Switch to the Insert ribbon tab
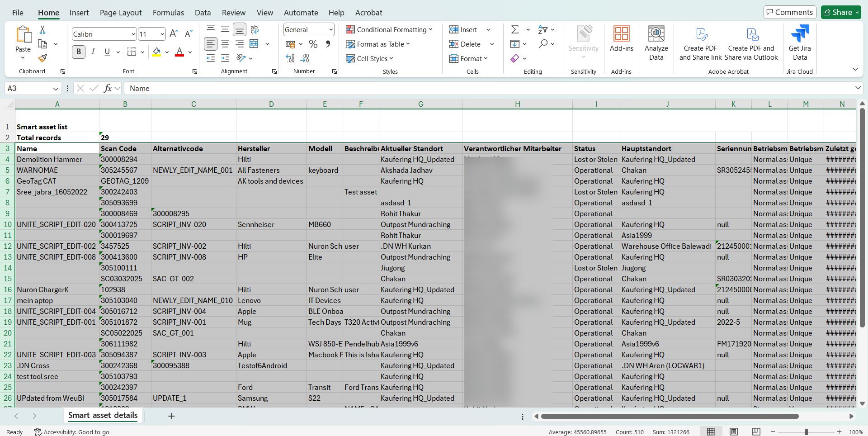 click(79, 13)
